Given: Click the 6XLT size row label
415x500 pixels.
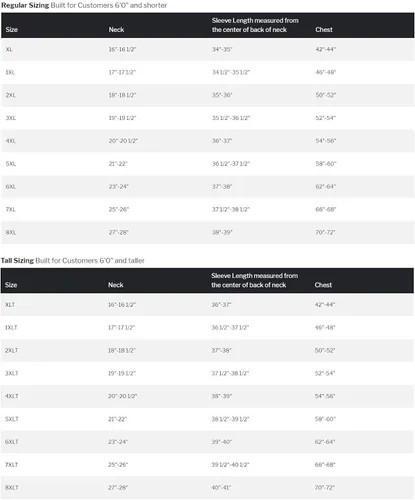Looking at the screenshot, I should pos(11,442).
